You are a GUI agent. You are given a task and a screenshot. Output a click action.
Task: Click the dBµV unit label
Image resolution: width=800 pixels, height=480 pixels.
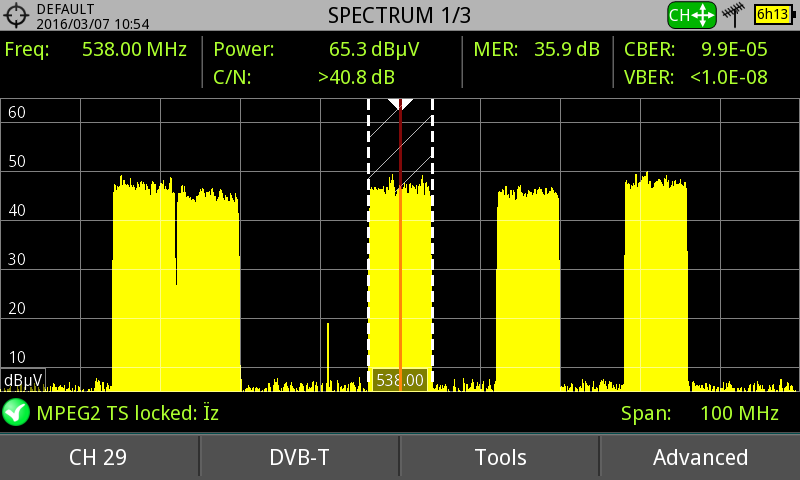pos(23,381)
